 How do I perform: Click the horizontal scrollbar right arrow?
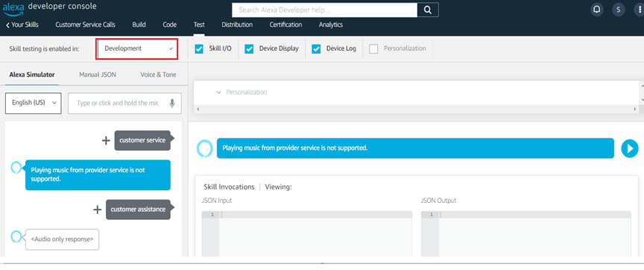coord(635,110)
